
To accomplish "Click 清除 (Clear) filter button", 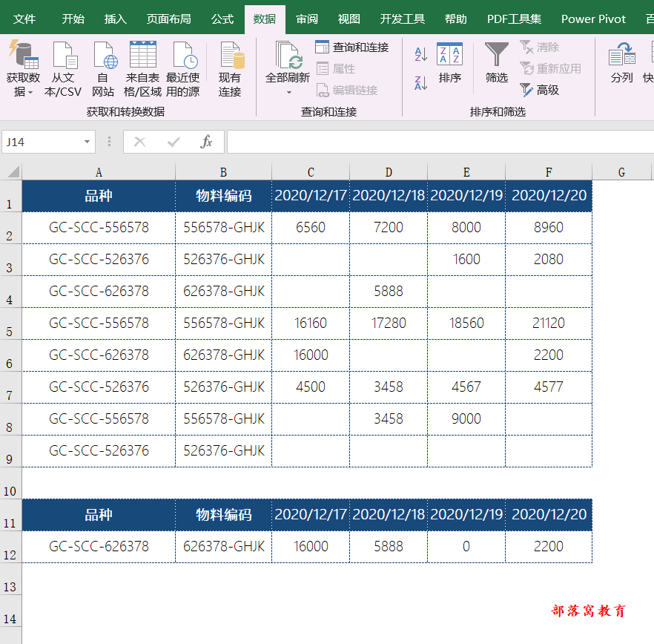I will pyautogui.click(x=539, y=47).
